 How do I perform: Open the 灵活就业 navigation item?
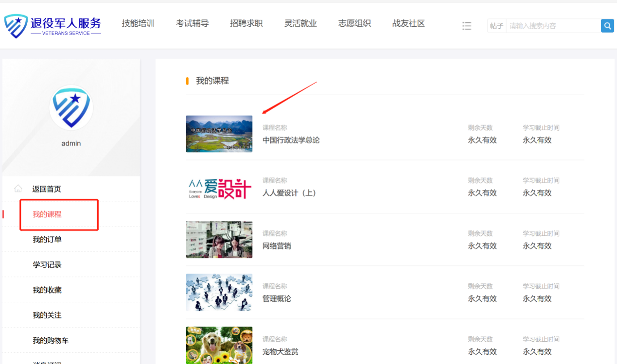coord(300,23)
